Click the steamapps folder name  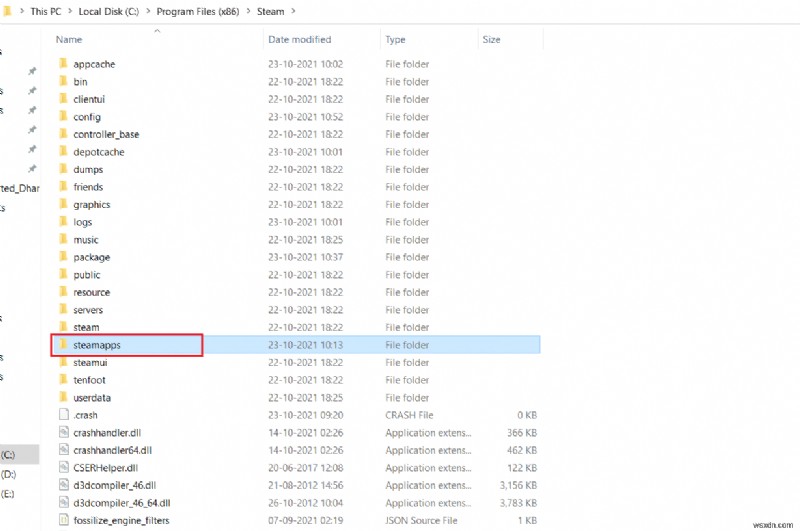[96, 345]
